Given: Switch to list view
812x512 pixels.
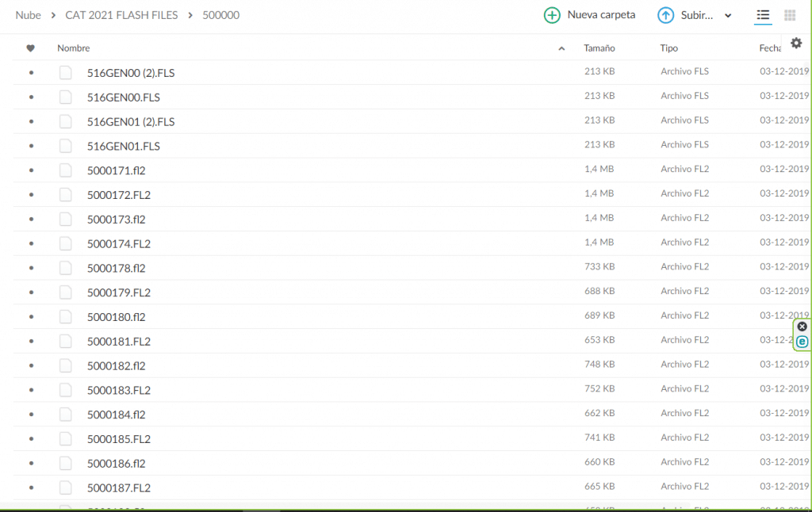Looking at the screenshot, I should click(x=763, y=15).
